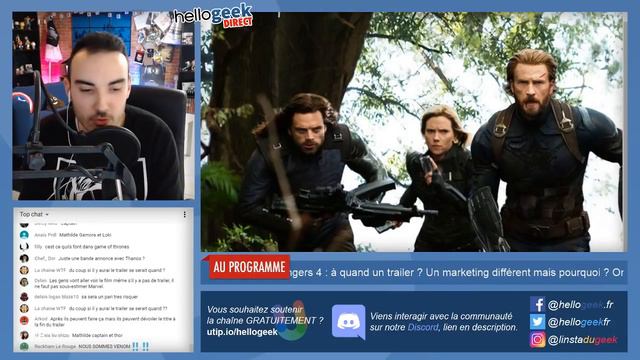Click avatar beside 'Mathilde Gamora et Loki' message
Image resolution: width=640 pixels, height=360 pixels.
coord(24,235)
